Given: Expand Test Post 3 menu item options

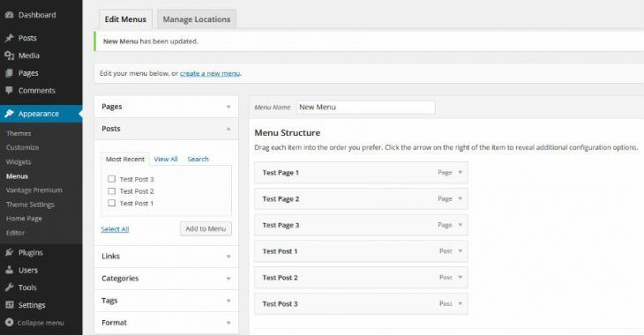Looking at the screenshot, I should (x=460, y=303).
